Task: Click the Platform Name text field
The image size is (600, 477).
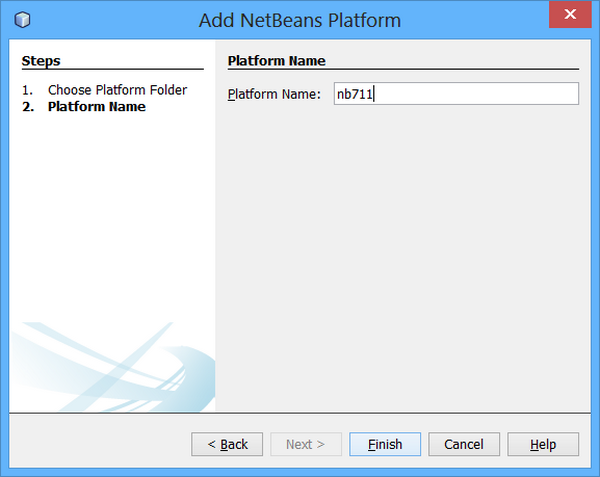Action: tap(456, 93)
